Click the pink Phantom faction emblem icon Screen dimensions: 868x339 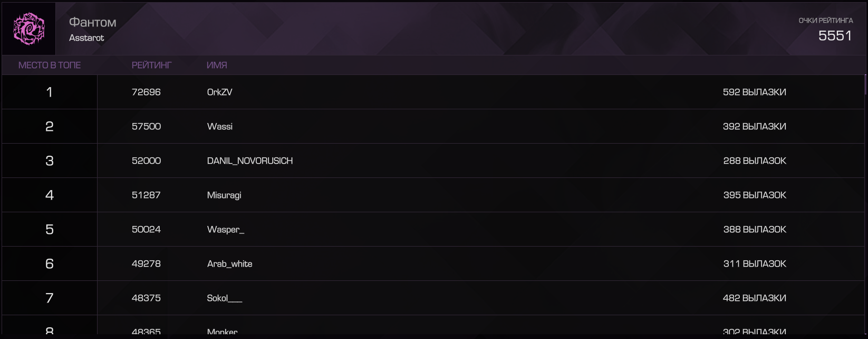point(29,29)
